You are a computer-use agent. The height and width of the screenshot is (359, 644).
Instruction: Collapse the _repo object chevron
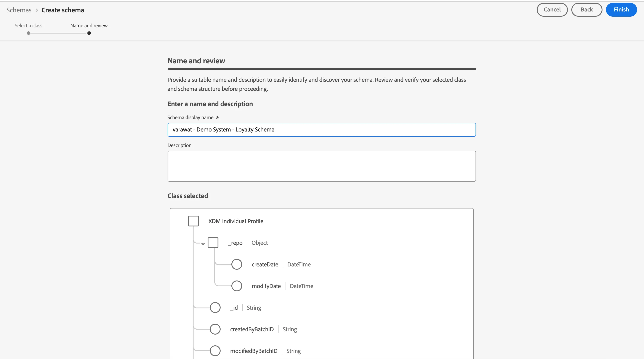[203, 244]
